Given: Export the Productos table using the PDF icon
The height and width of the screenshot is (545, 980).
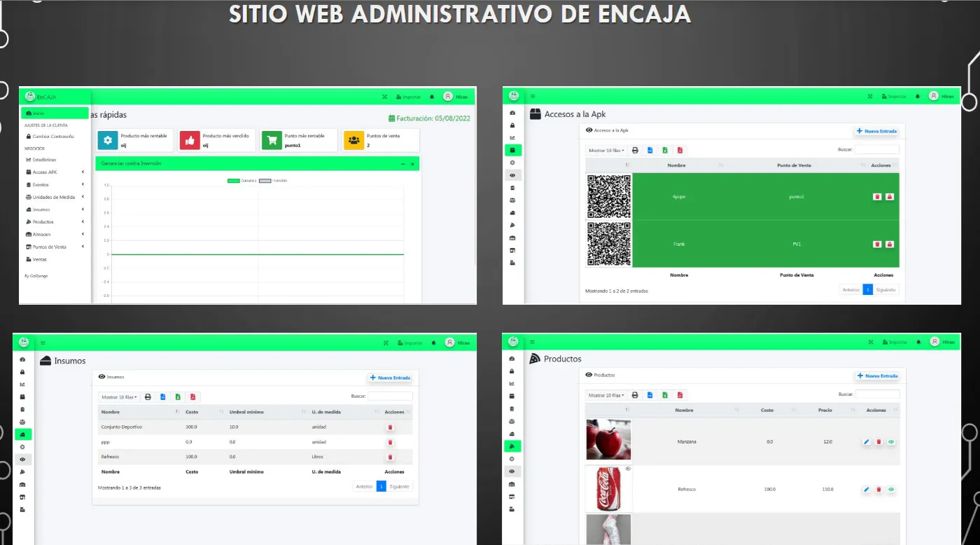Looking at the screenshot, I should click(680, 394).
